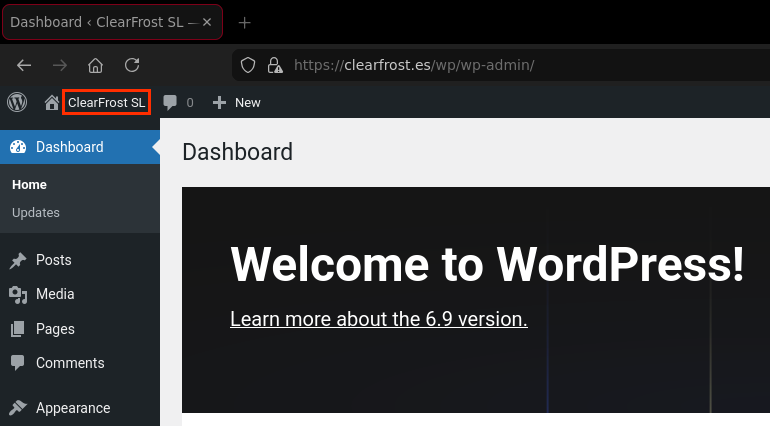Screen dimensions: 770x426
Task: Click the Posts pushpin icon
Action: pos(18,260)
